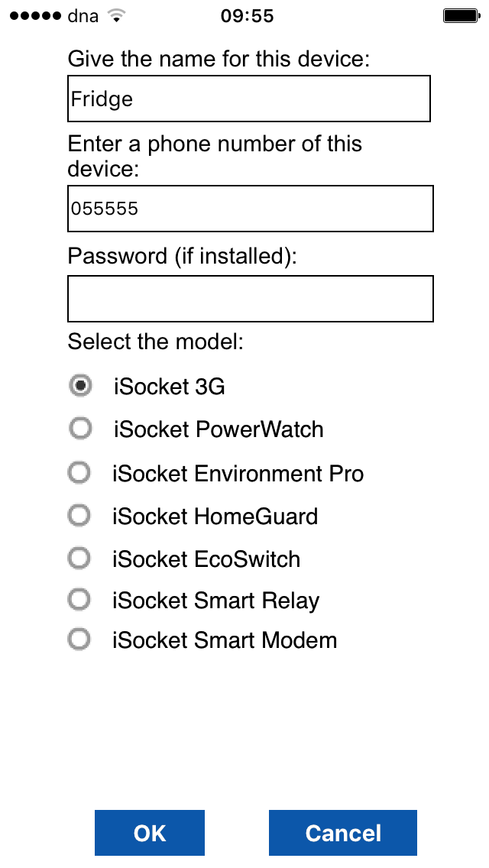The image size is (489, 868).
Task: Click the device name field containing Fridge
Action: pos(249,98)
